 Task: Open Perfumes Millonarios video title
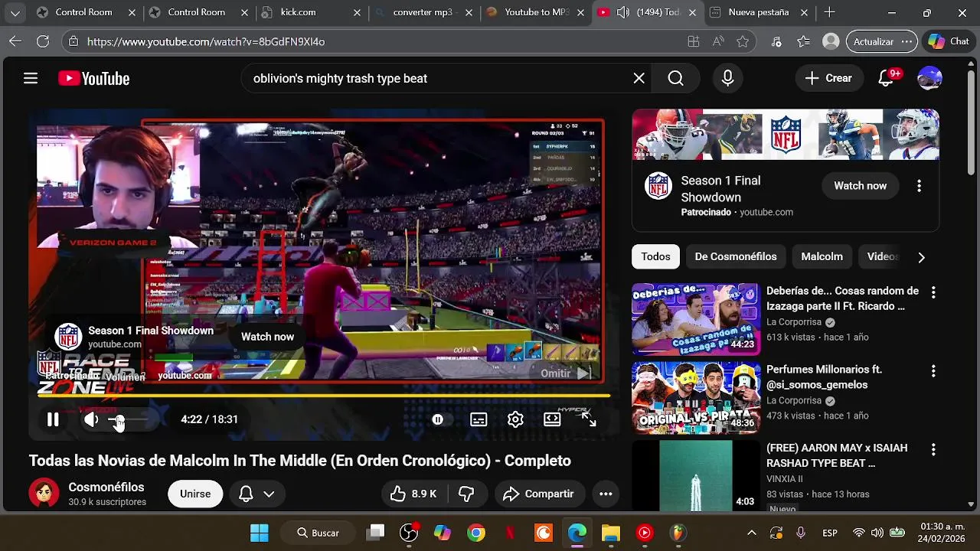point(824,377)
